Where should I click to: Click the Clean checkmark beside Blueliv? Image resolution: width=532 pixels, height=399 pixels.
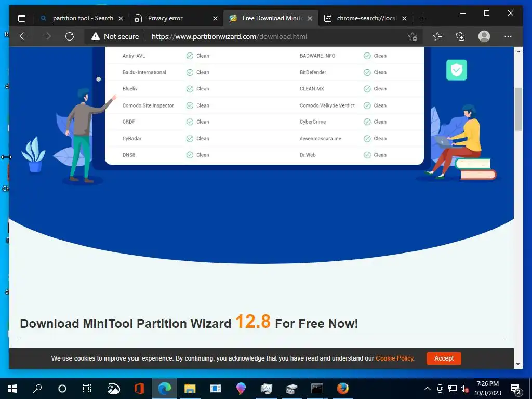tap(190, 89)
